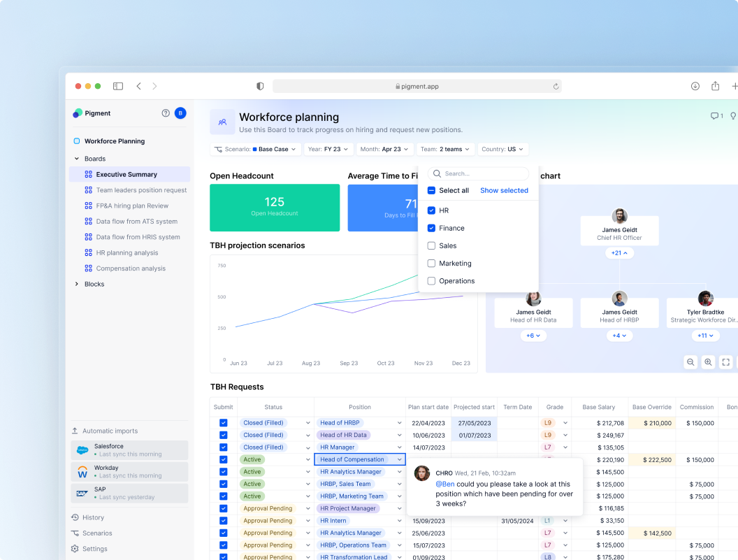This screenshot has height=560, width=738.
Task: Click the Automatic imports upload icon
Action: coord(75,431)
